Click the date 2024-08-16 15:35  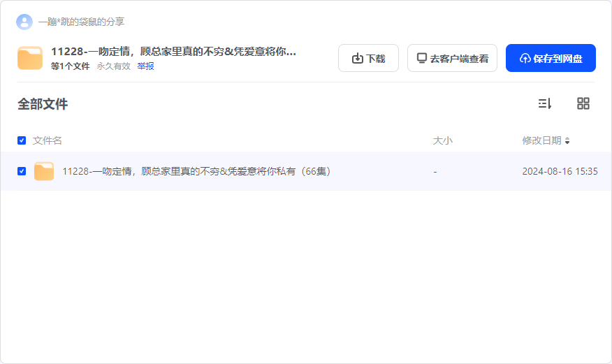[560, 171]
